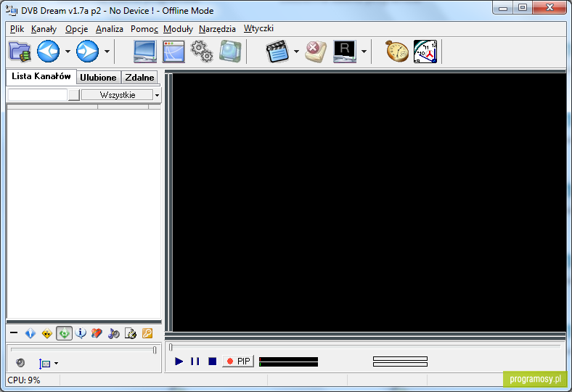Click the blue info speech bubble icon
The width and height of the screenshot is (572, 392).
pos(81,333)
